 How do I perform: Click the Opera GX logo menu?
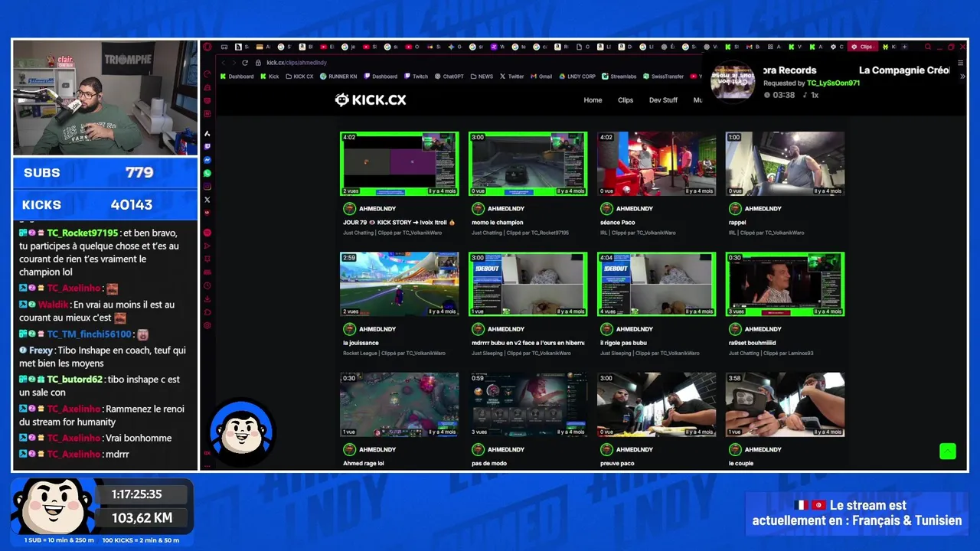207,47
